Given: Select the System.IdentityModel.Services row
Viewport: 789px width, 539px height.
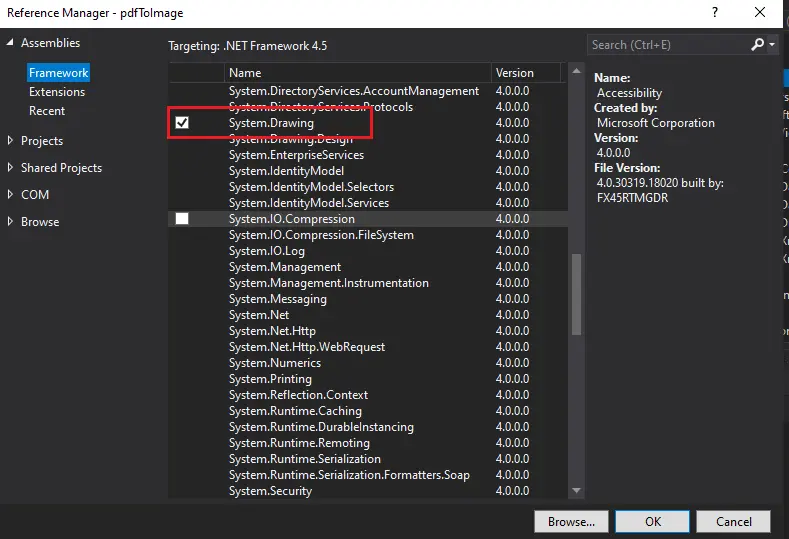Looking at the screenshot, I should point(368,203).
